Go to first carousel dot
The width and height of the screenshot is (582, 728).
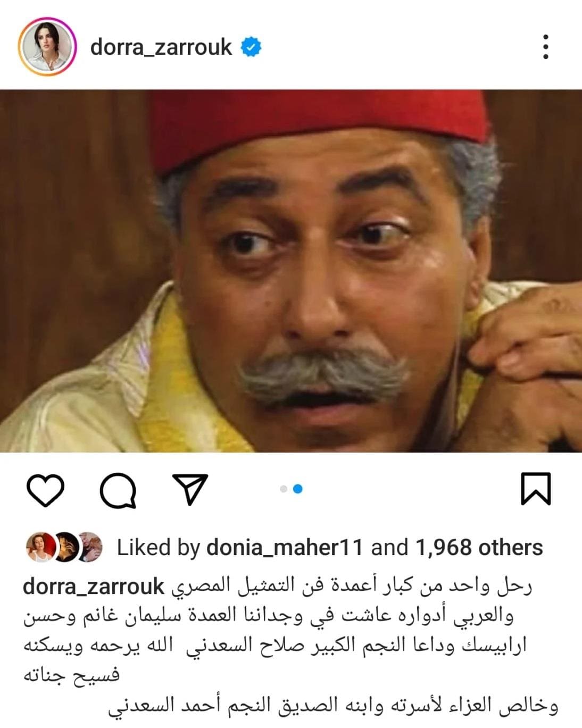tap(284, 489)
